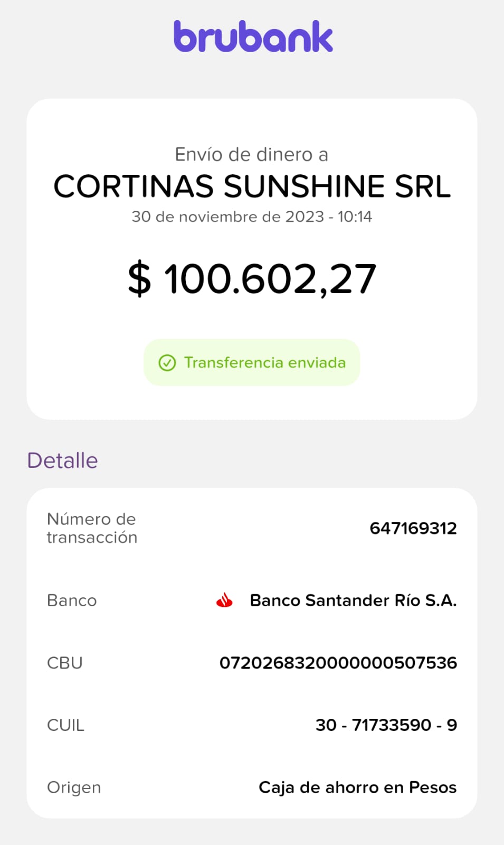Select the Caja de ahorro en Pesos value
This screenshot has height=845, width=504.
(x=357, y=787)
